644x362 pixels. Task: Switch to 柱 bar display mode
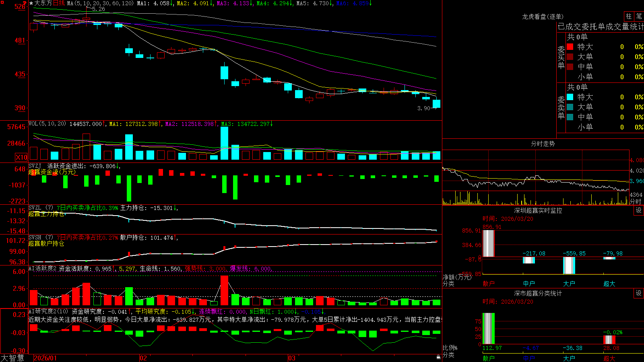(629, 16)
